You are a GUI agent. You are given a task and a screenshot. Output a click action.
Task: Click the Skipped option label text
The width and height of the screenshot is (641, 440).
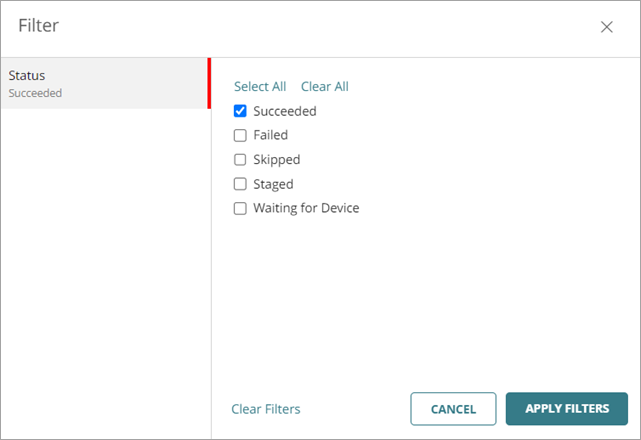[x=276, y=159]
